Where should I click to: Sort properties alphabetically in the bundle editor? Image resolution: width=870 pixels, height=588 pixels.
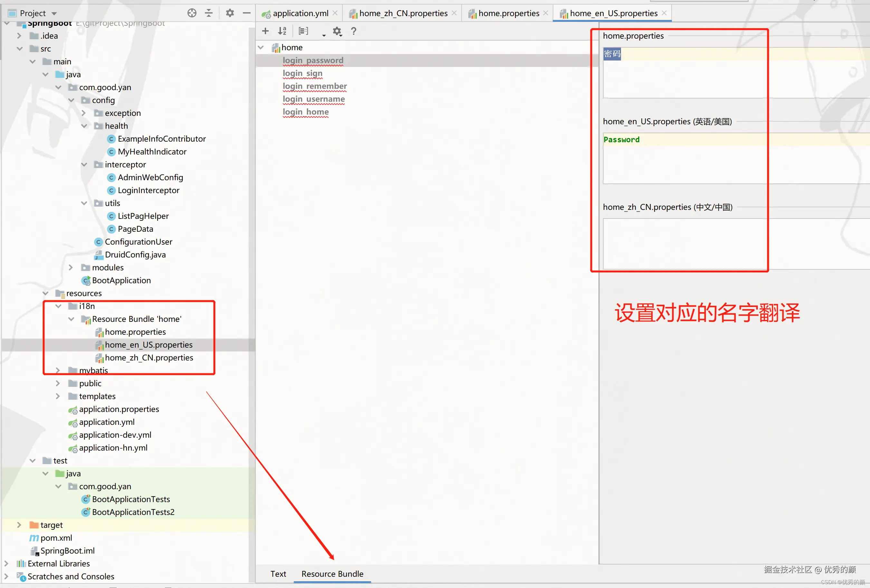click(x=282, y=31)
